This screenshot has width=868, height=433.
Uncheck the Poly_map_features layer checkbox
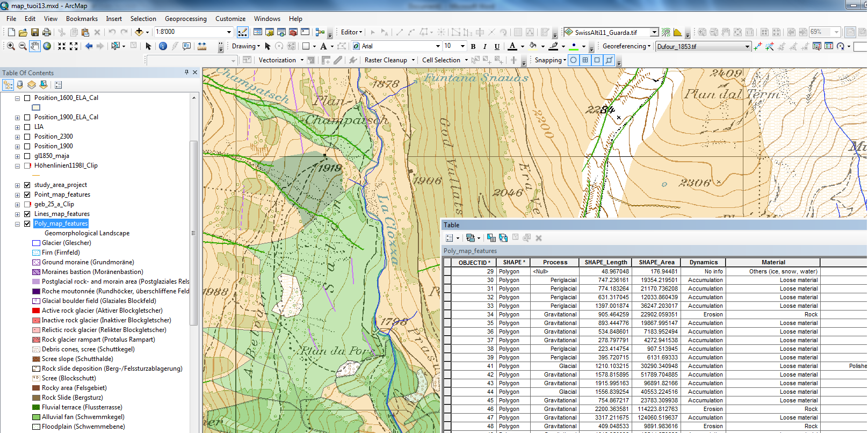(x=27, y=223)
